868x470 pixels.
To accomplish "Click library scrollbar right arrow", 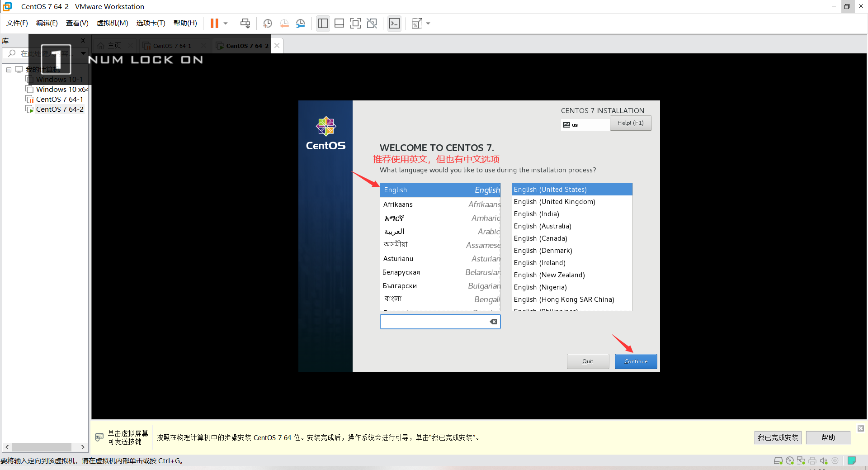I will 83,447.
